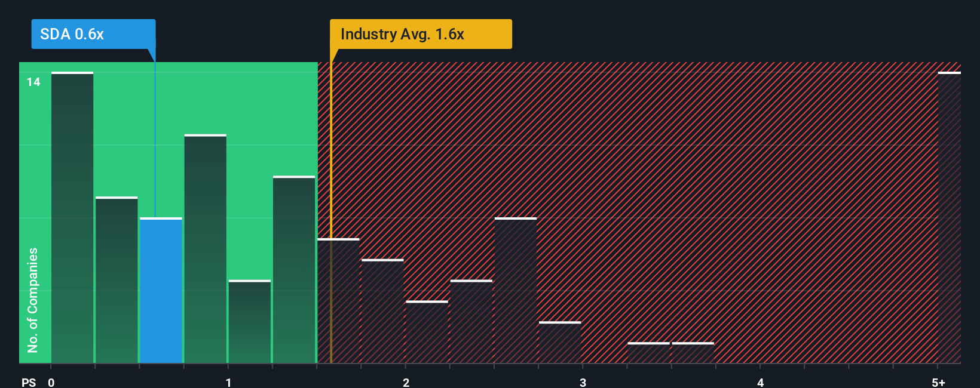Click x-axis tick label 4

pos(760,383)
